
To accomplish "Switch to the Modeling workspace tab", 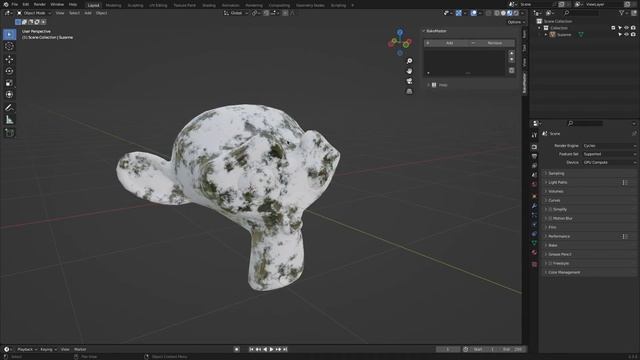I will coord(113,5).
